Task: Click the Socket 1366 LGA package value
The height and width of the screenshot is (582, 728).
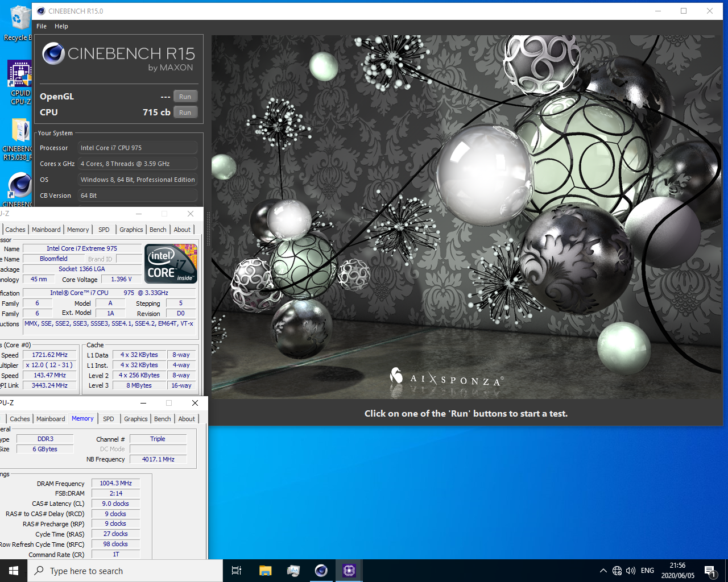Action: point(82,269)
